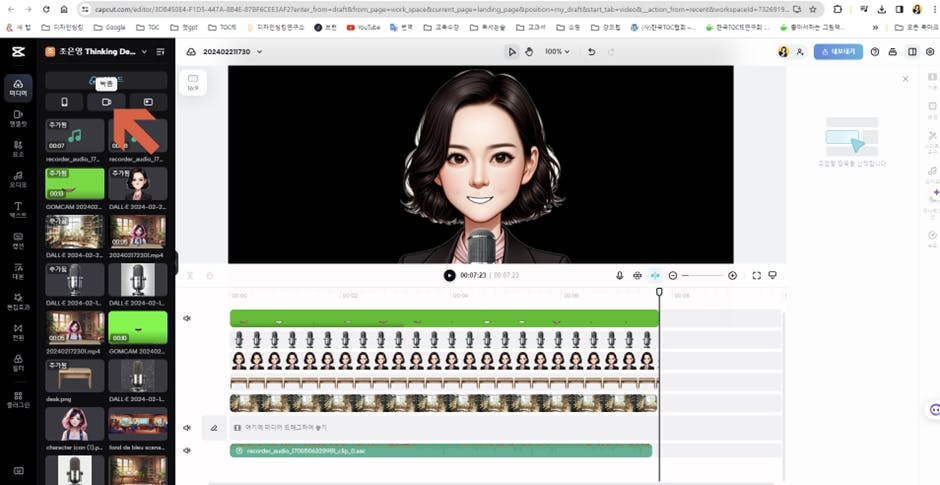
Task: Select the first recorder_audio media thumbnail
Action: tap(75, 135)
